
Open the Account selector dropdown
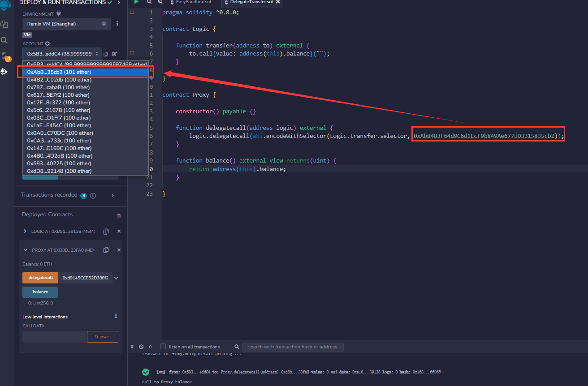click(x=62, y=54)
